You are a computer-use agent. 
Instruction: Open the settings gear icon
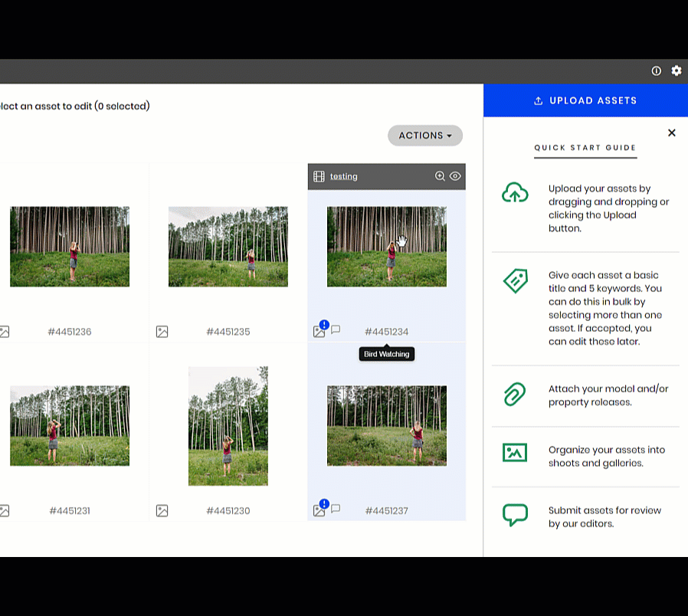click(677, 70)
